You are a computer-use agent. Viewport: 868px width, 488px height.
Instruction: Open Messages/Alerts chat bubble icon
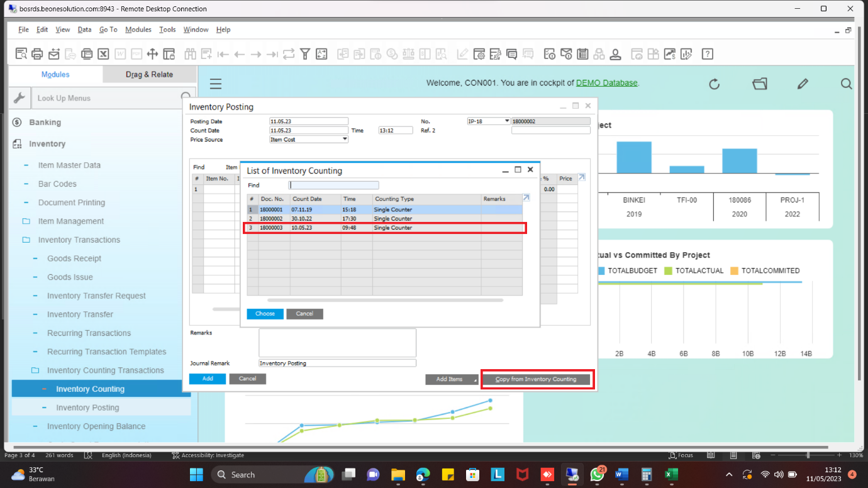pos(511,54)
